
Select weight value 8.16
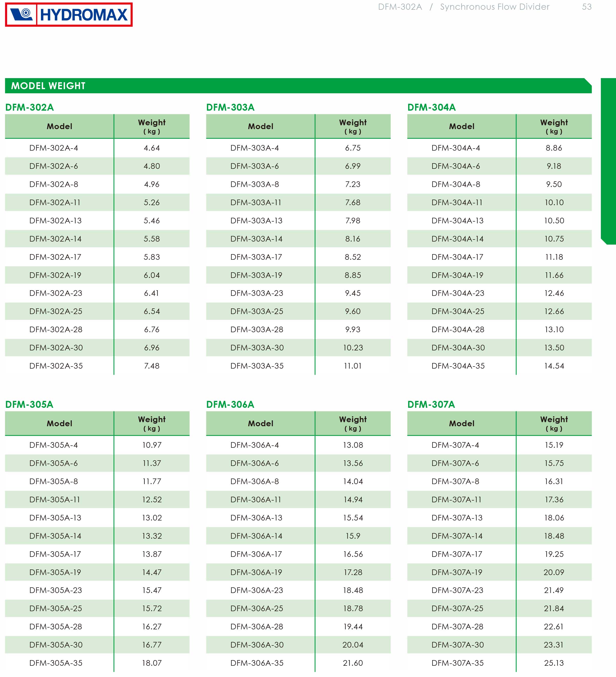(353, 239)
